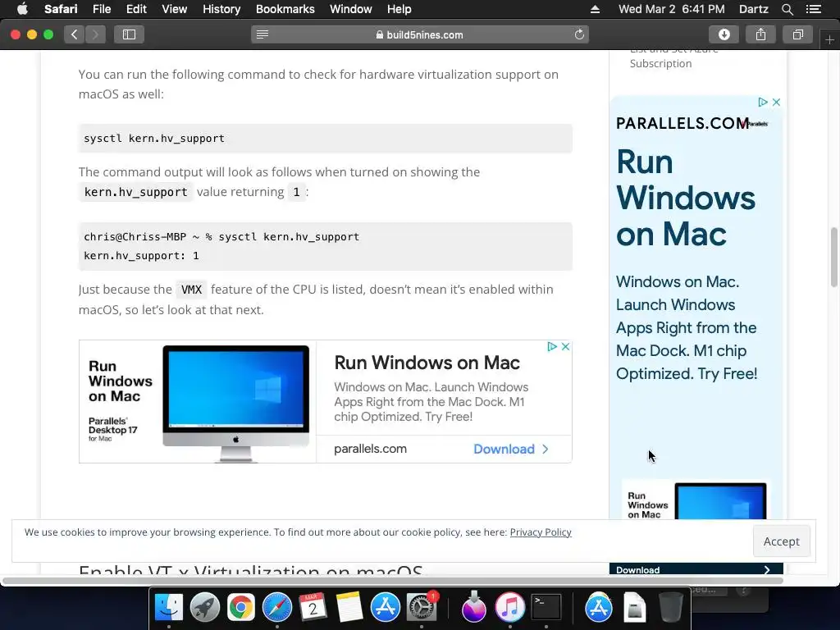
Task: Accept the cookie policy
Action: pyautogui.click(x=781, y=541)
